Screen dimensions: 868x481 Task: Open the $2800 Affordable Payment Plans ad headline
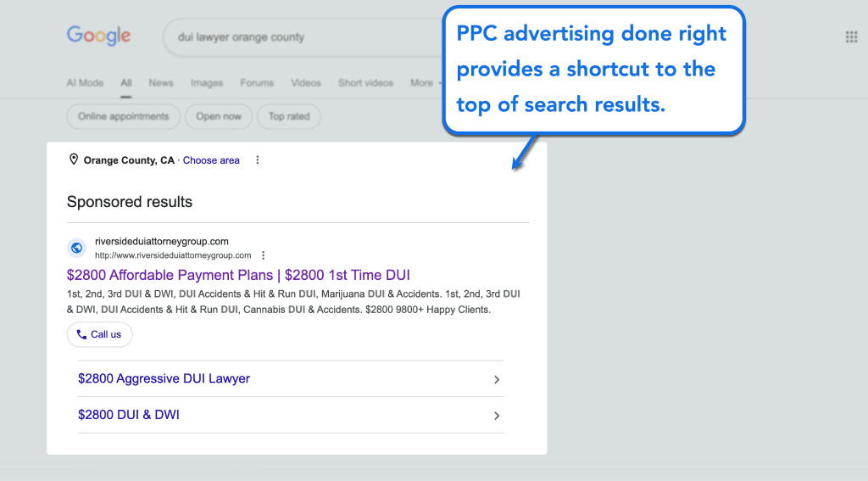(238, 275)
